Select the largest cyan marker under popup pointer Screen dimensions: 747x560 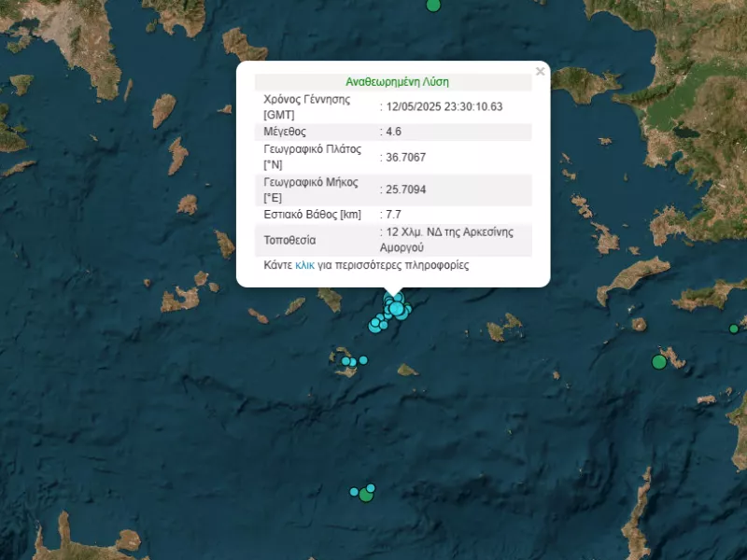click(396, 309)
